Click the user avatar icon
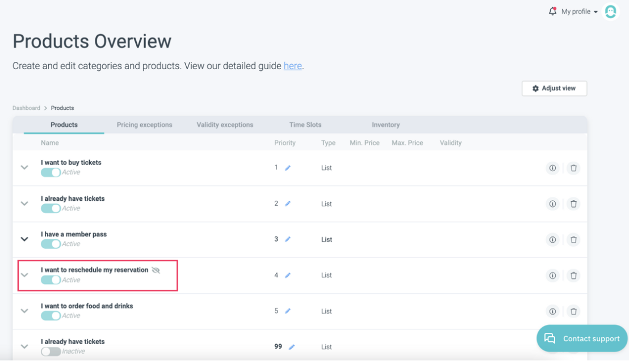Viewport: 629px width, 364px height. [x=611, y=11]
